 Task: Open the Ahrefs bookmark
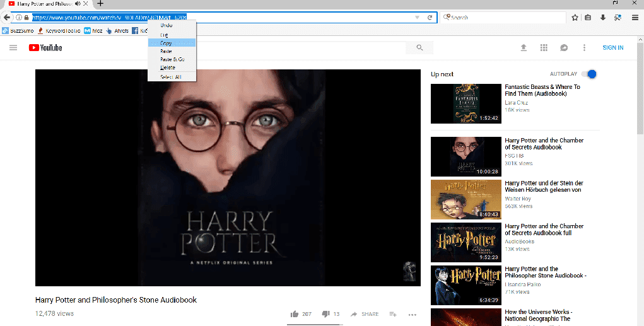(x=117, y=31)
